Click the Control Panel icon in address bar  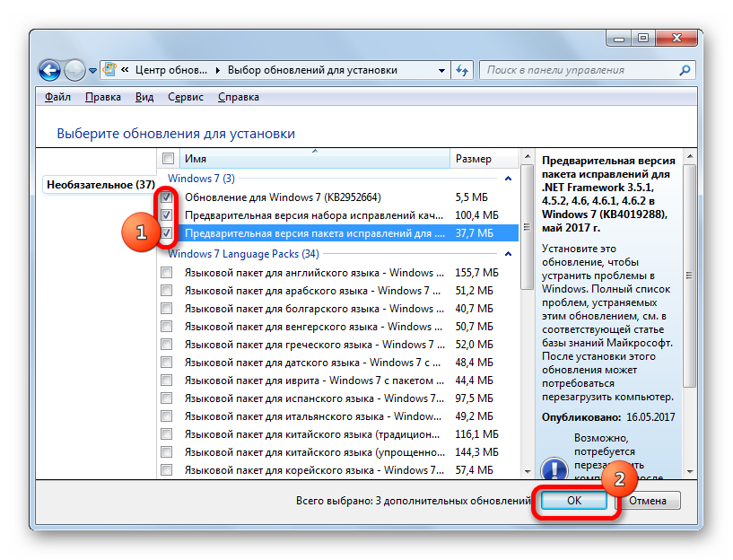point(109,70)
